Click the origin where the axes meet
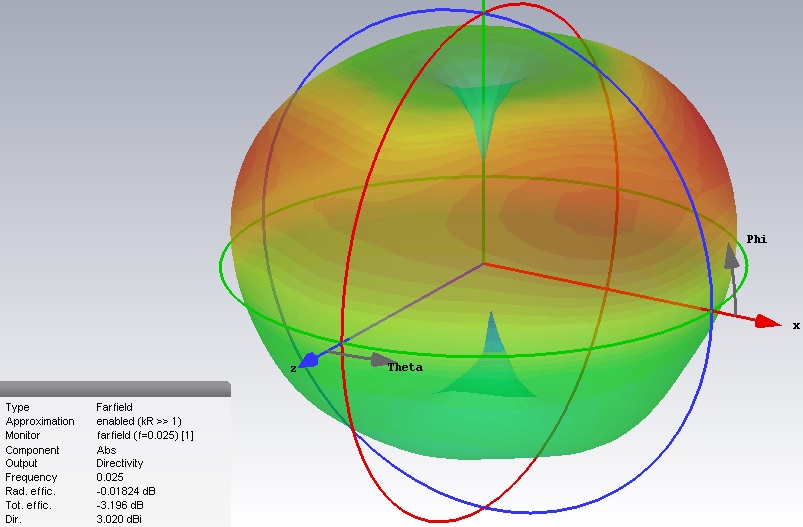803x527 pixels. pyautogui.click(x=484, y=264)
